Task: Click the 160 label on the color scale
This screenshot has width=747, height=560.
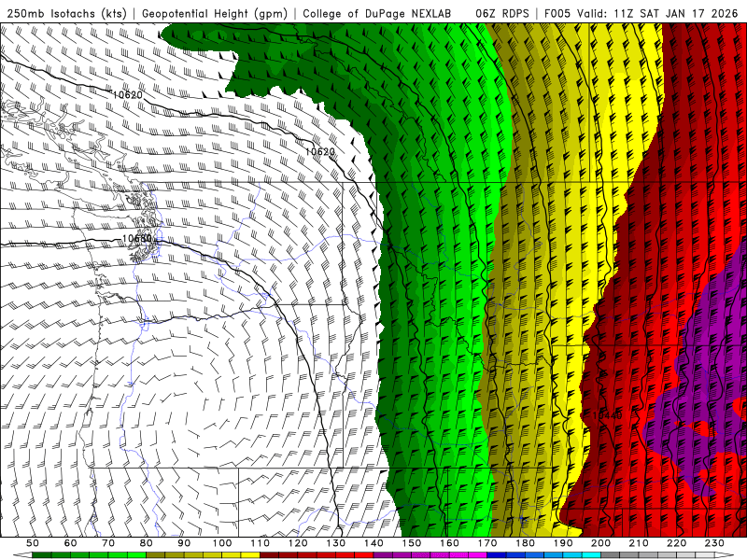Action: 449,543
